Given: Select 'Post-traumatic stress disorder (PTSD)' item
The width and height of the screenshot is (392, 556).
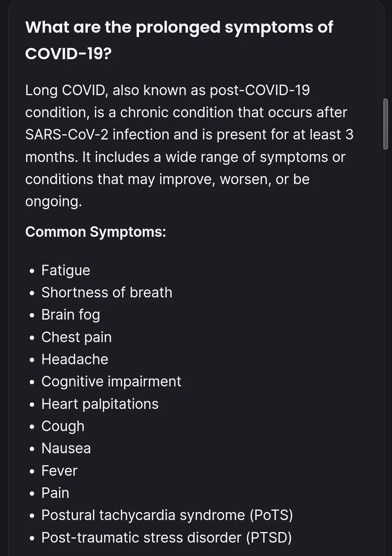Looking at the screenshot, I should click(x=166, y=537).
